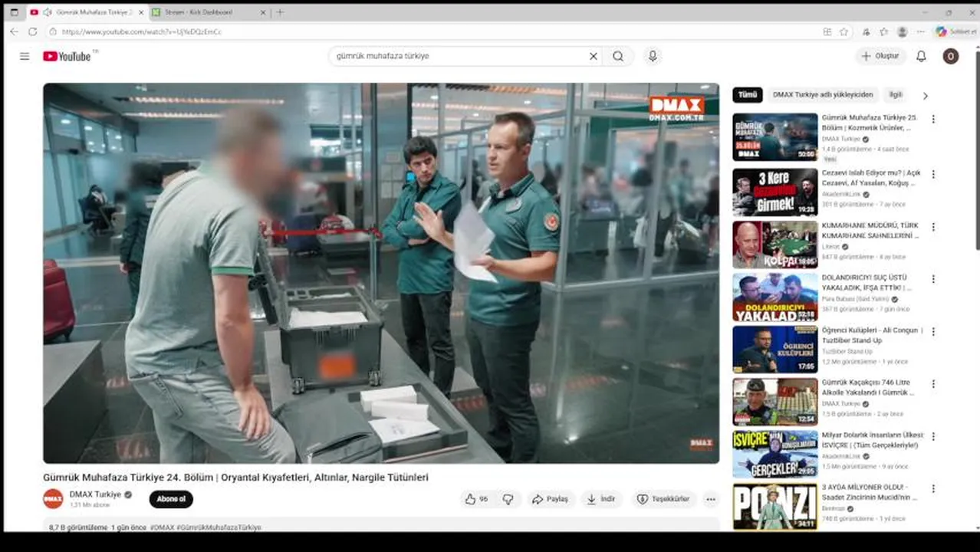Open options for Dolandırıcıyı Suç Üstü video
Viewport: 980px width, 552px height.
point(933,279)
